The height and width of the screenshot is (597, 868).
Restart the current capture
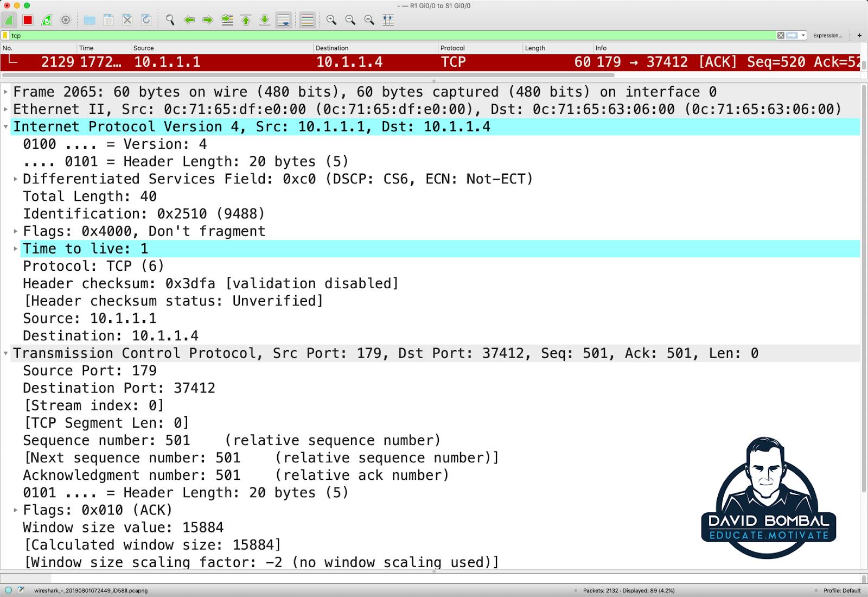coord(46,20)
